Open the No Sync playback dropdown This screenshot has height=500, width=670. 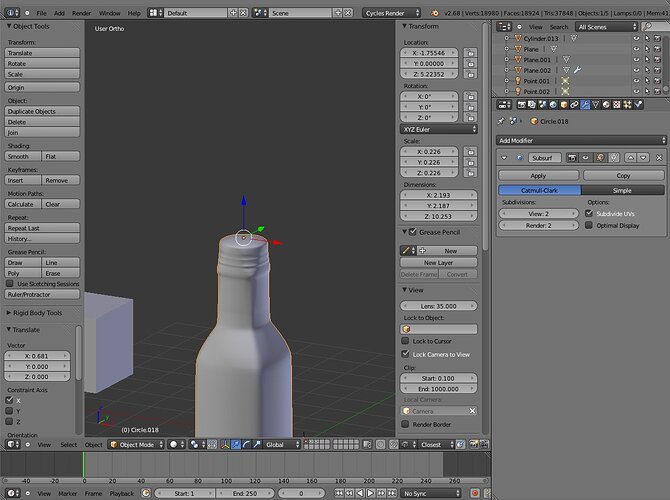(431, 493)
